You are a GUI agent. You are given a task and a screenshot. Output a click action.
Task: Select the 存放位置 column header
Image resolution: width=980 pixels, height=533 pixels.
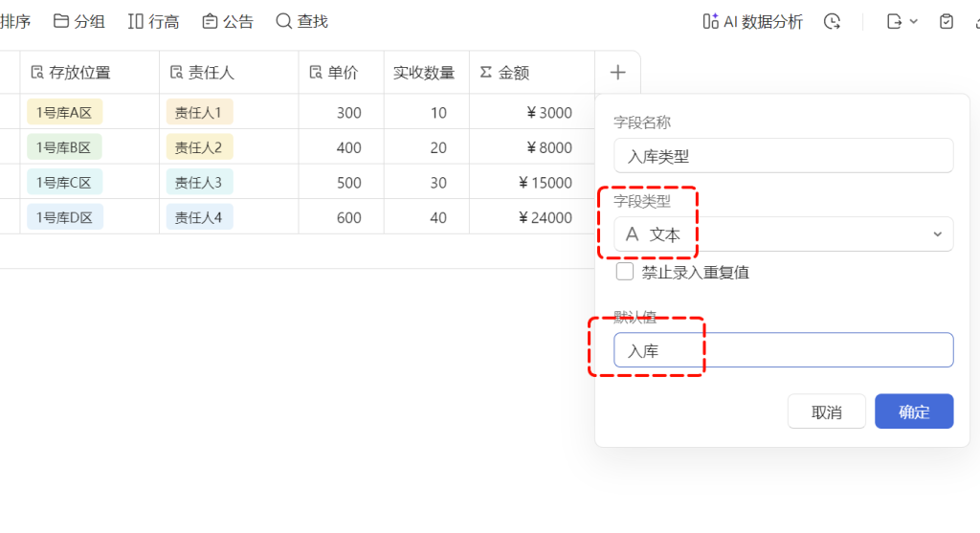[89, 73]
